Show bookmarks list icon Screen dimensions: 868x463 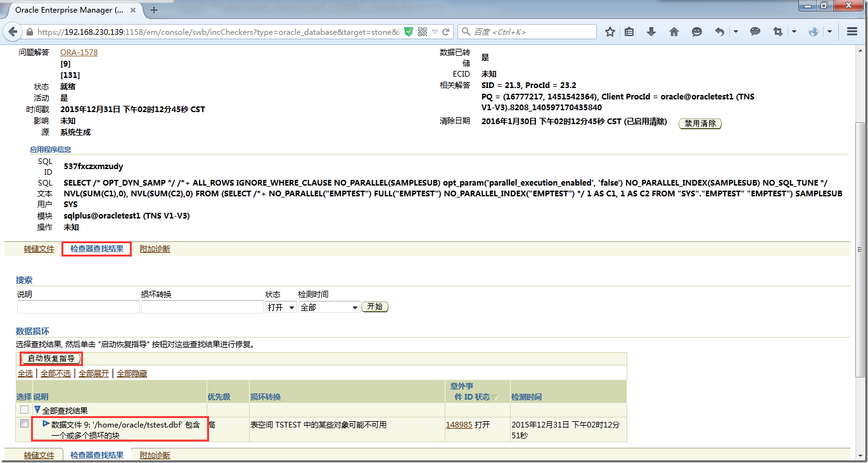click(629, 32)
